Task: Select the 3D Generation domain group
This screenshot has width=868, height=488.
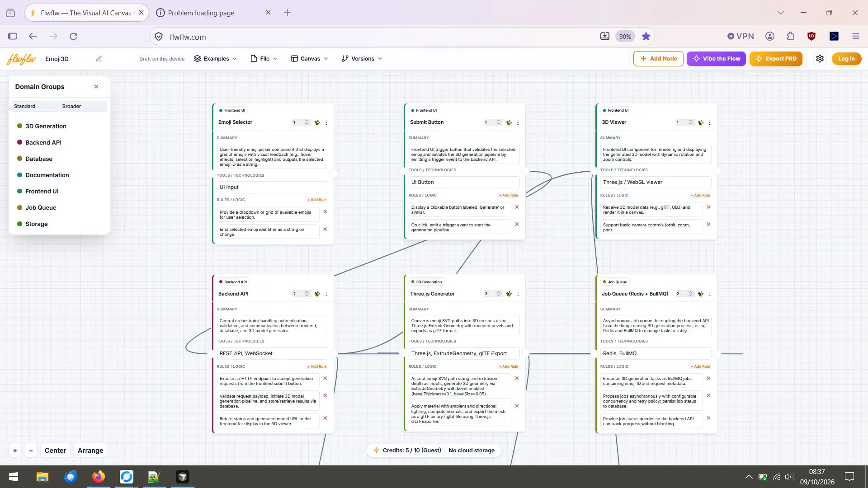Action: (x=46, y=126)
